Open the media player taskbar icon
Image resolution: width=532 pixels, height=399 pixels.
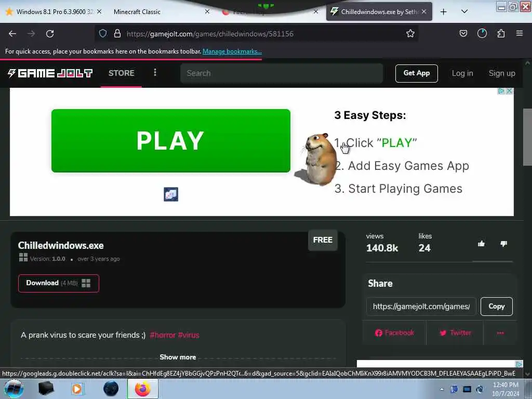click(x=77, y=389)
